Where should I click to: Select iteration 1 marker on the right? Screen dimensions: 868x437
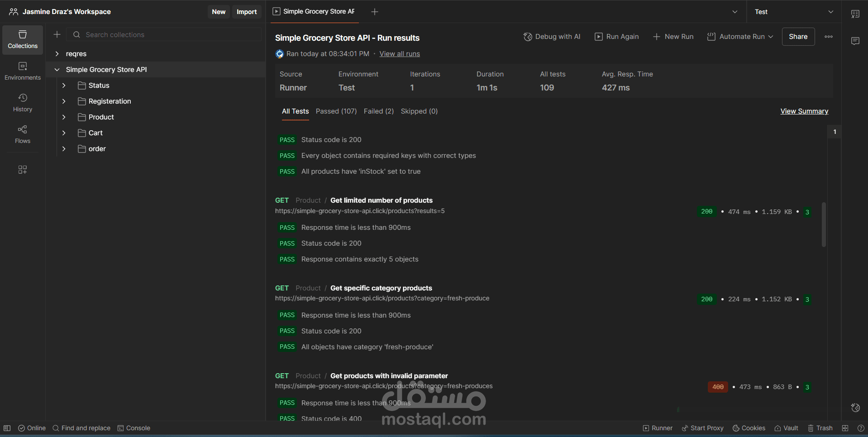pos(835,132)
